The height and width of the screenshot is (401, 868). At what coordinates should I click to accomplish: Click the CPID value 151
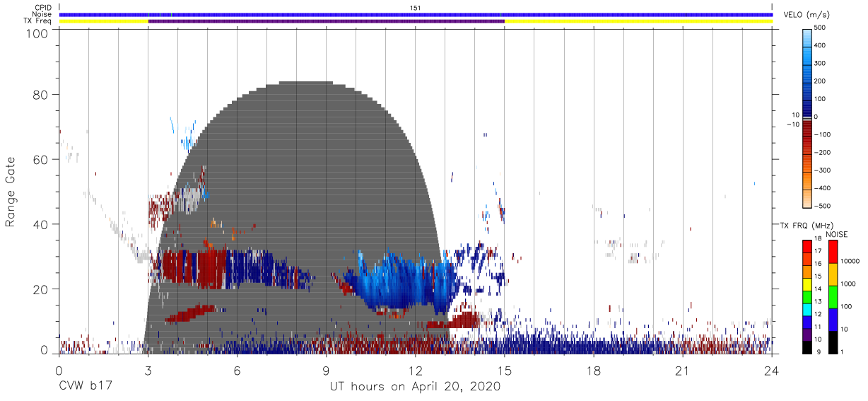pos(416,7)
